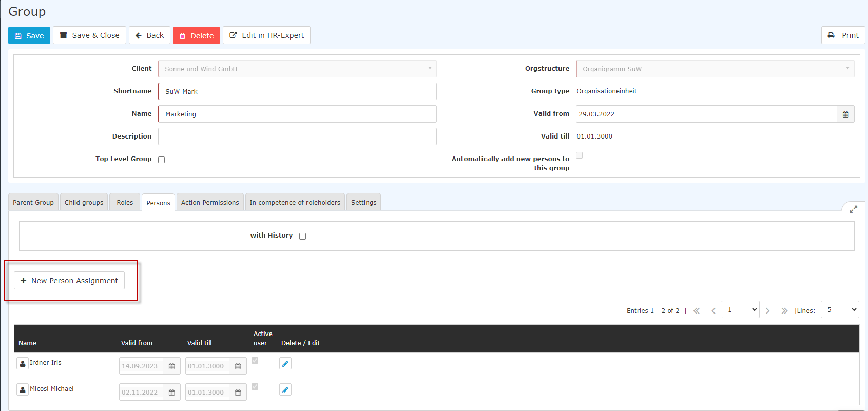Go to the previous page of entries

713,311
